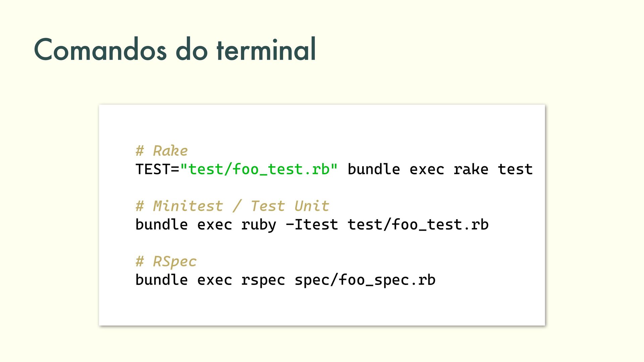Click the word "rspec" in the last command

pyautogui.click(x=263, y=280)
